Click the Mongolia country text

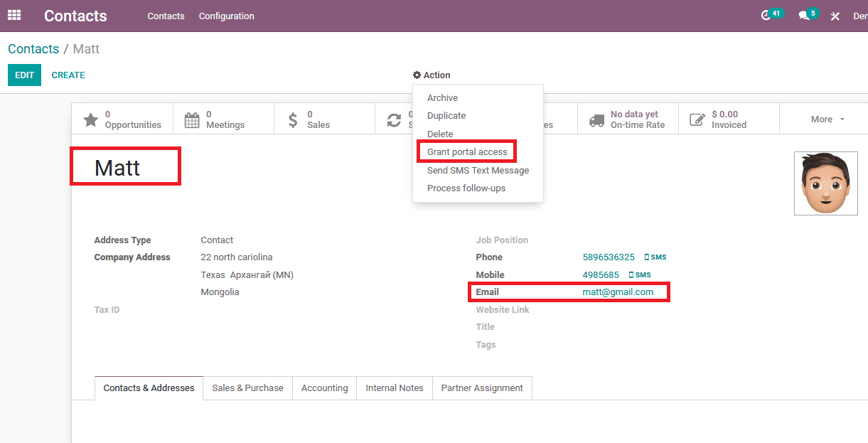(x=220, y=292)
